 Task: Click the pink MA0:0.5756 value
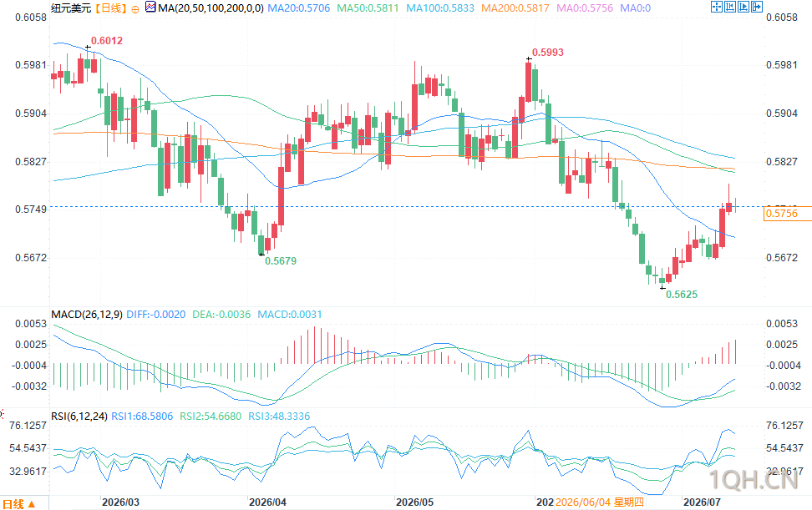pyautogui.click(x=585, y=8)
